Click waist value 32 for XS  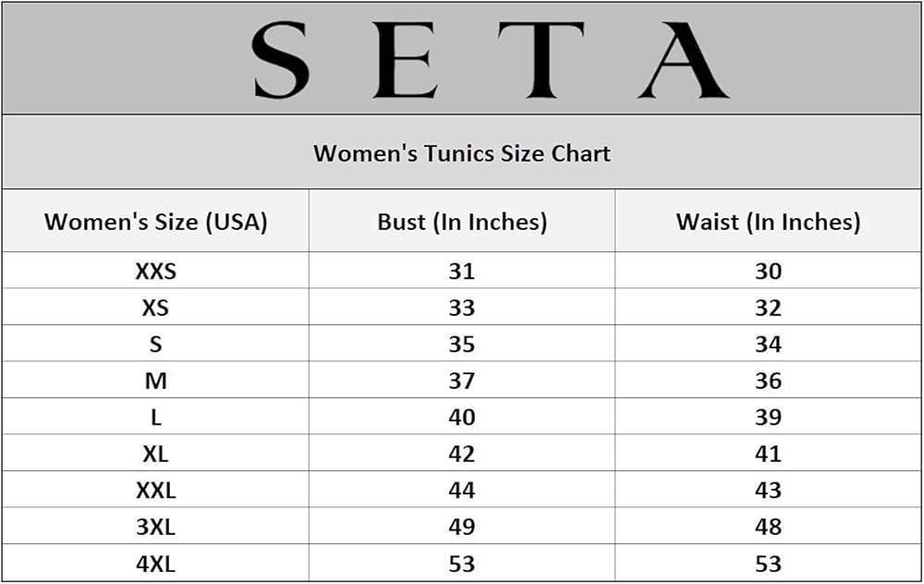point(768,308)
